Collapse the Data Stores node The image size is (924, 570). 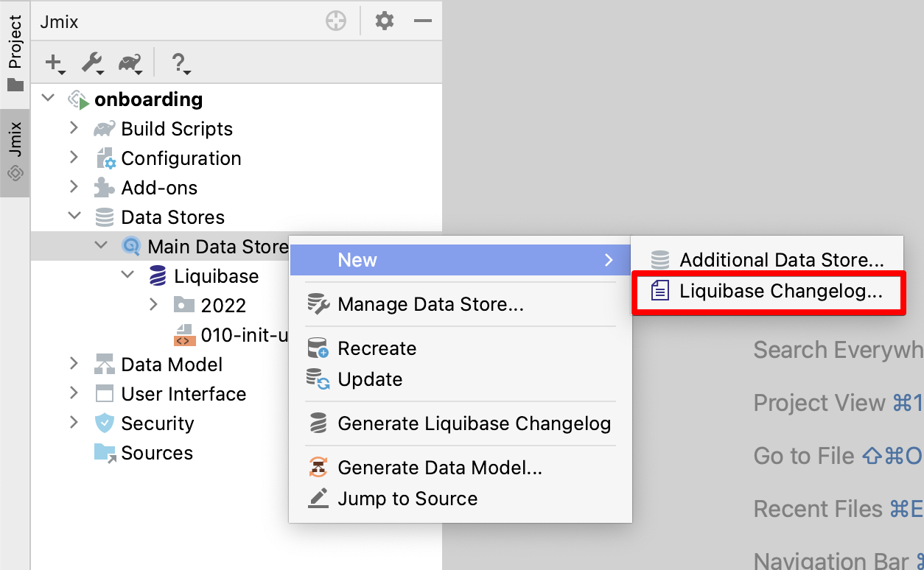point(74,216)
